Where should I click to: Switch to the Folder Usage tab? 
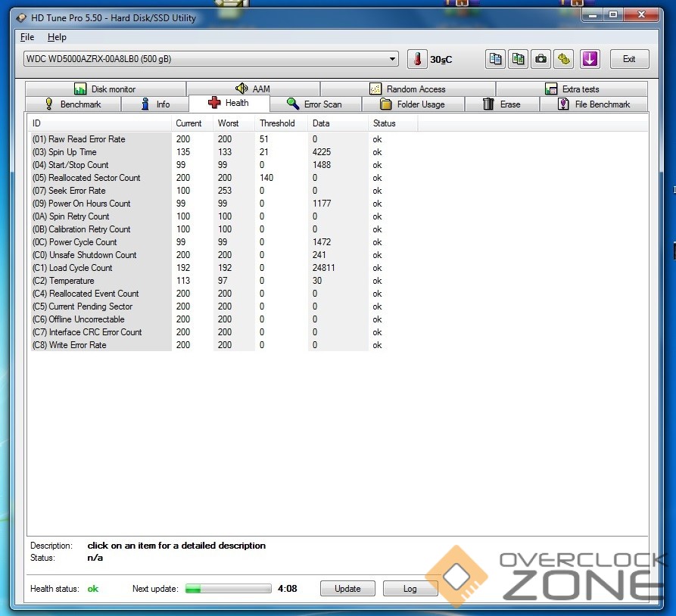click(x=413, y=104)
